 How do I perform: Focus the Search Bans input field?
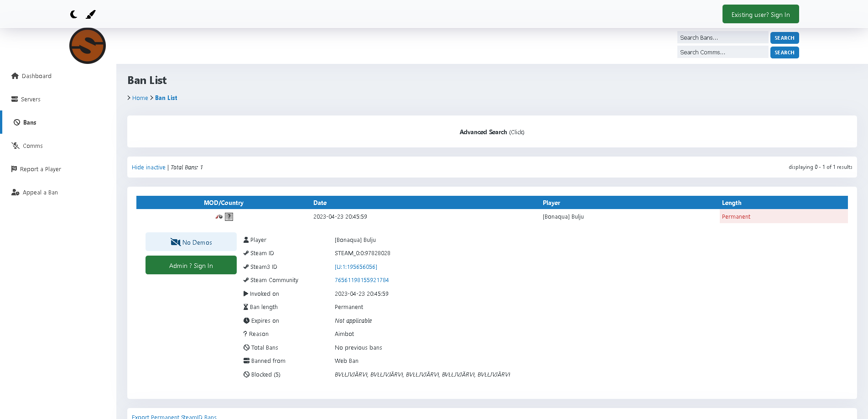722,38
